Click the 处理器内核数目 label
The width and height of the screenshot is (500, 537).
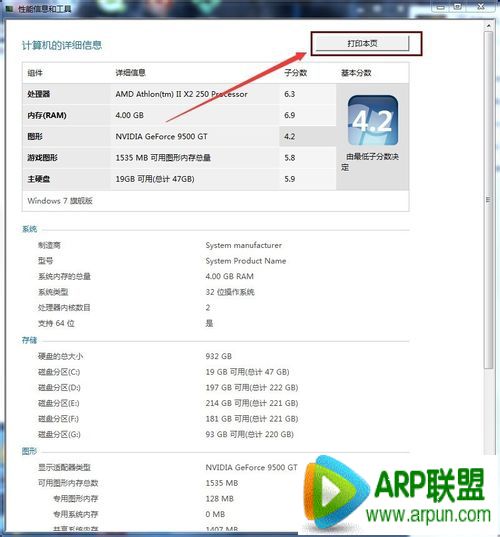tap(64, 307)
